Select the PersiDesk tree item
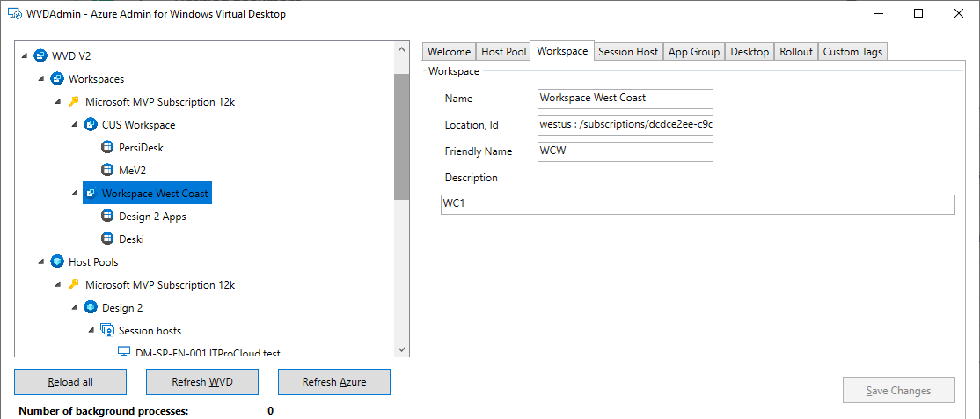Viewport: 980px width, 419px height. (141, 148)
